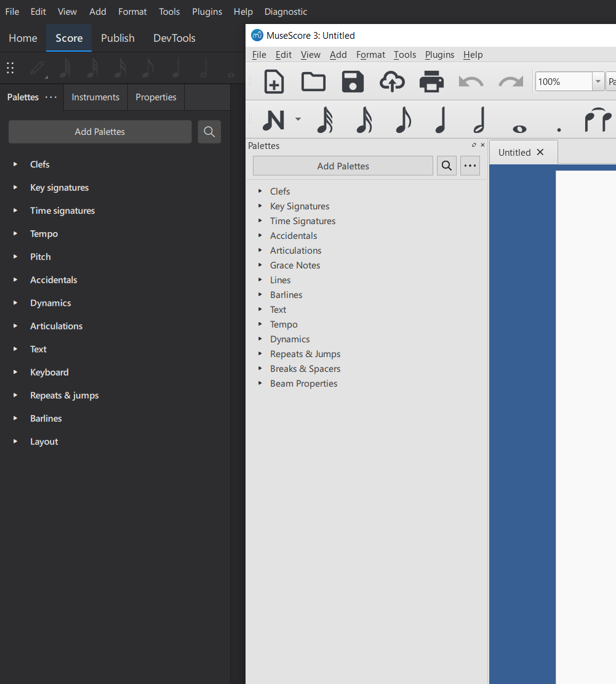Click search icon in dark Palettes panel
The height and width of the screenshot is (684, 616).
click(209, 132)
